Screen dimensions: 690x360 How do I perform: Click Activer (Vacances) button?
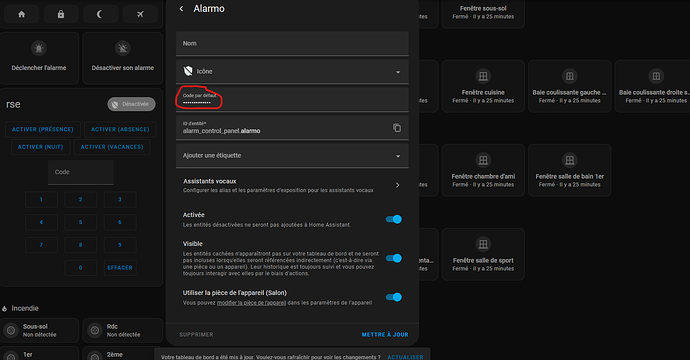point(112,147)
